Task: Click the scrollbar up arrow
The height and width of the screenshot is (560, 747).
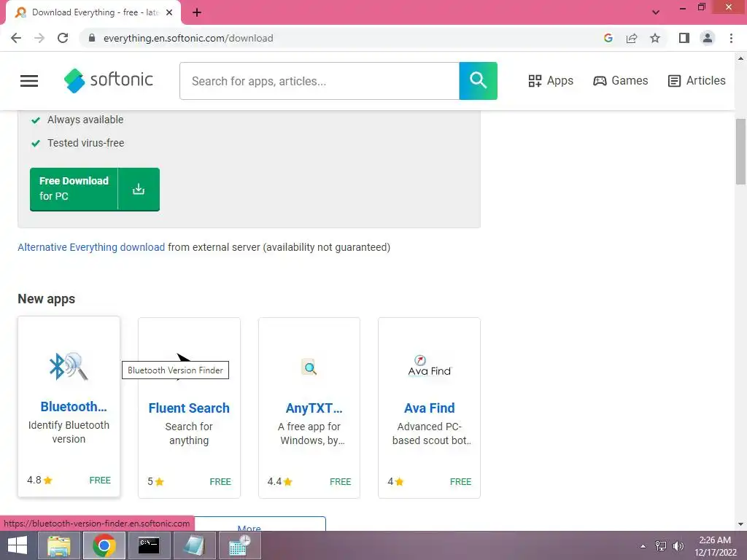Action: pyautogui.click(x=740, y=58)
